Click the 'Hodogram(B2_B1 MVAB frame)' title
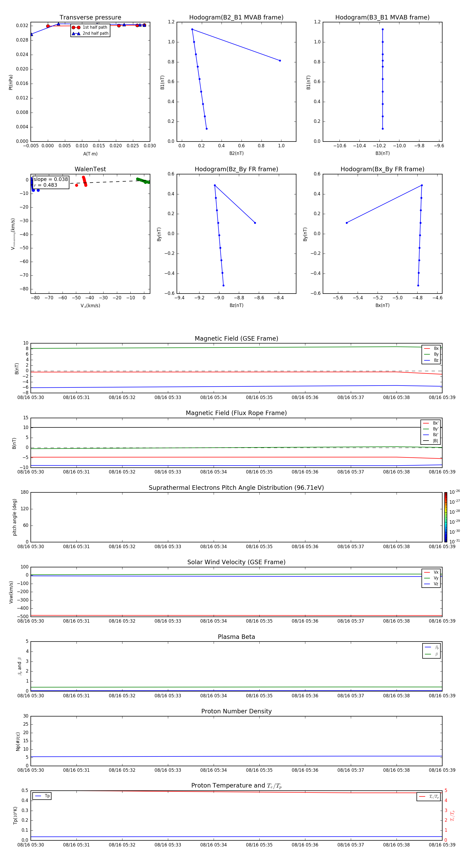The width and height of the screenshot is (473, 868). click(236, 18)
